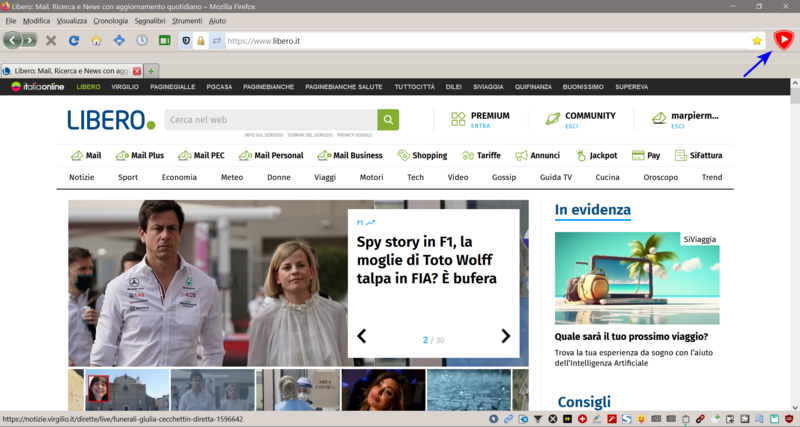Open the Segnalibri menu

(x=150, y=21)
